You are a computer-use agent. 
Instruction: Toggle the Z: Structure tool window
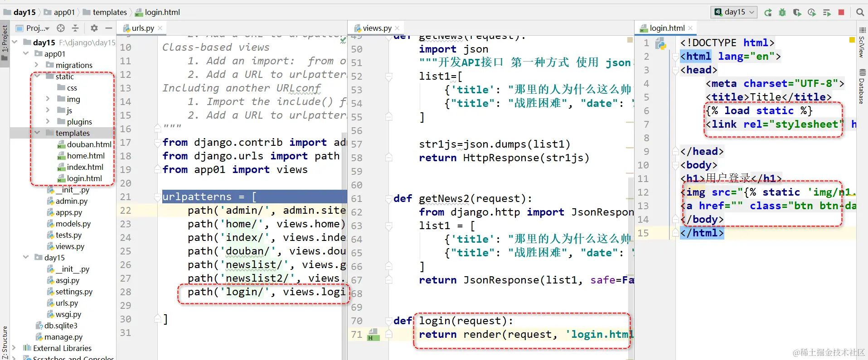[5, 343]
